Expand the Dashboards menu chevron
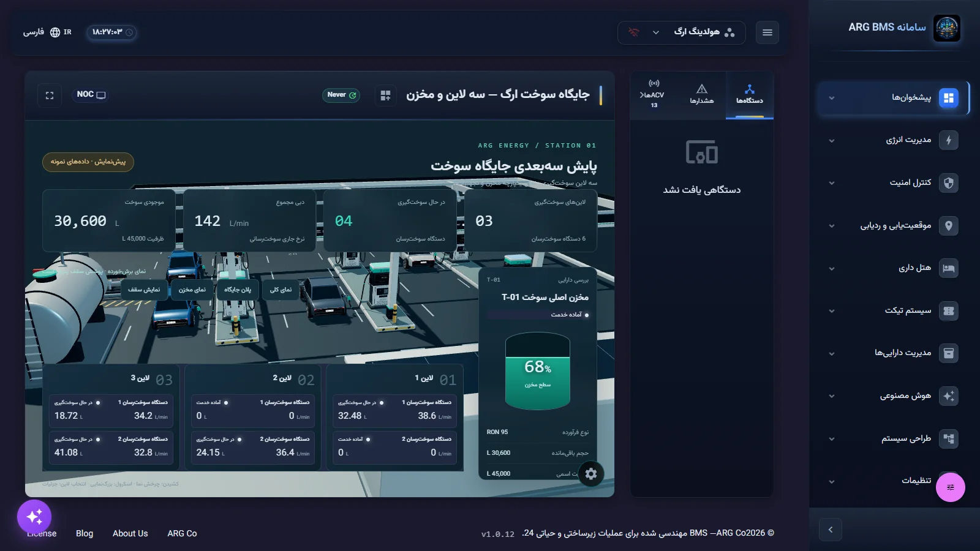This screenshot has height=551, width=980. (x=832, y=98)
